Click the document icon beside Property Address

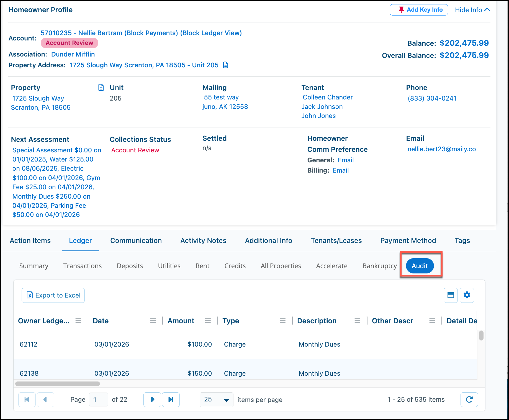click(226, 65)
